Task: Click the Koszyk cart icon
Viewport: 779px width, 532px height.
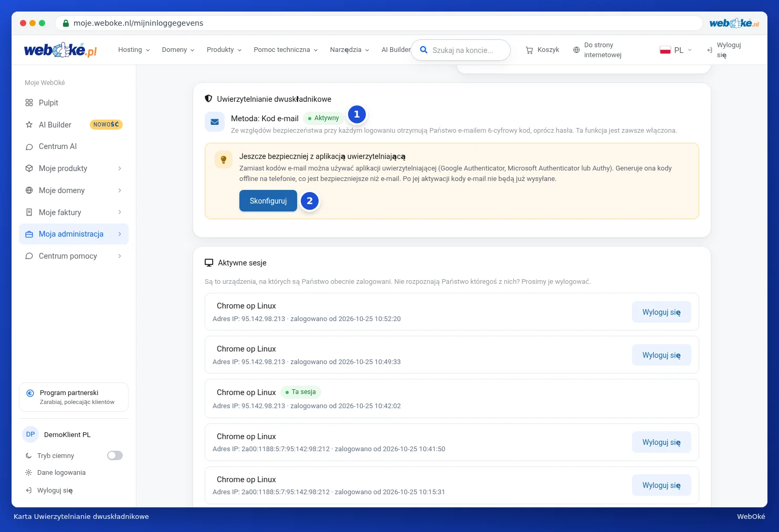Action: pos(529,50)
